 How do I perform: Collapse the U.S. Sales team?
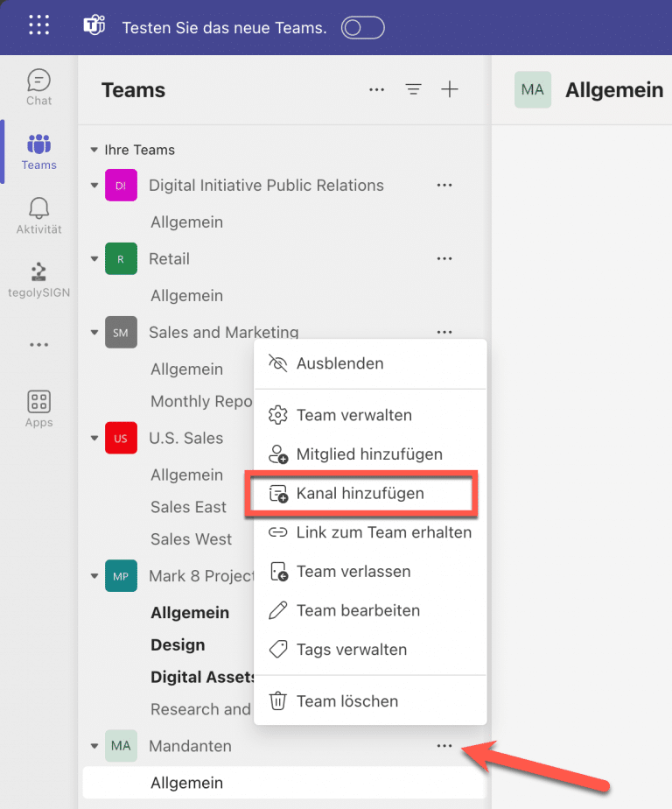point(94,438)
